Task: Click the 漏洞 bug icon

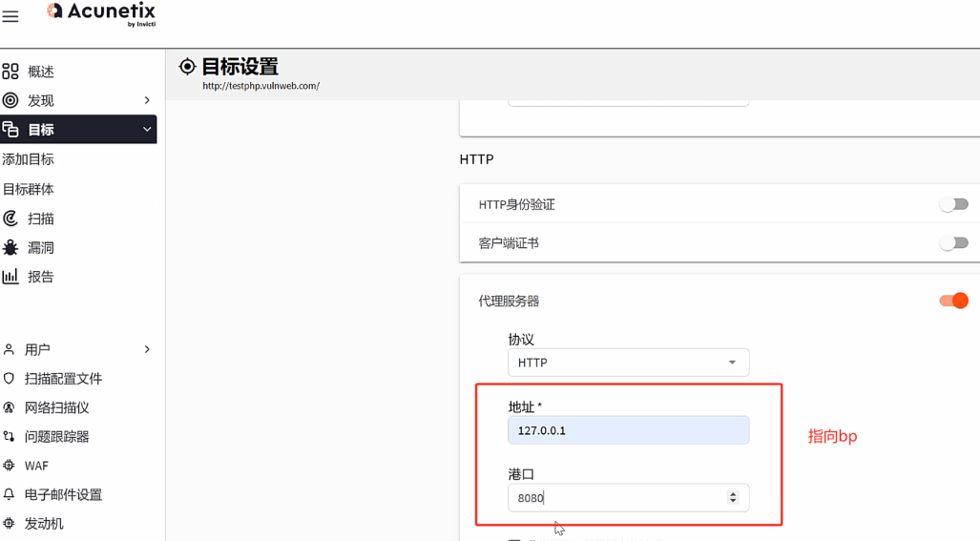Action: coord(10,247)
